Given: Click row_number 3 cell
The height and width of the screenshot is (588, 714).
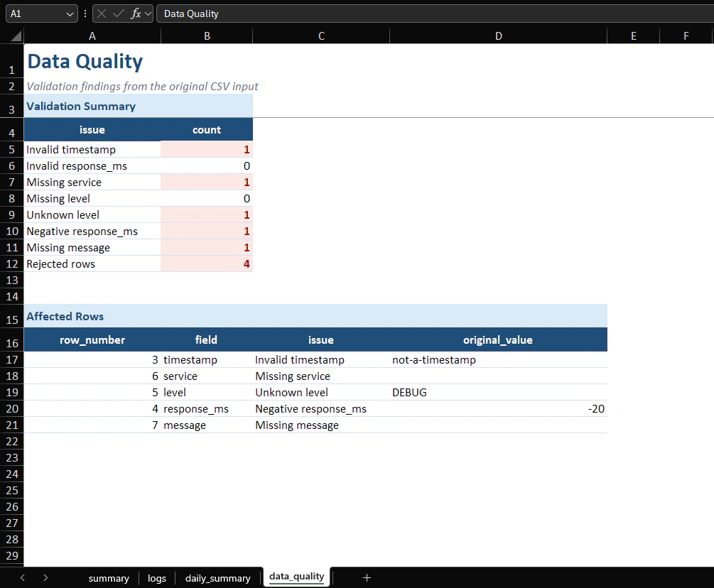Looking at the screenshot, I should (x=92, y=359).
